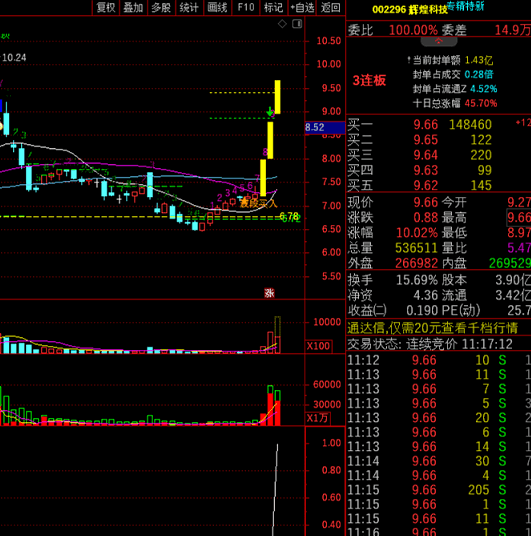Click the 返回 back button
The image size is (531, 536).
(331, 8)
